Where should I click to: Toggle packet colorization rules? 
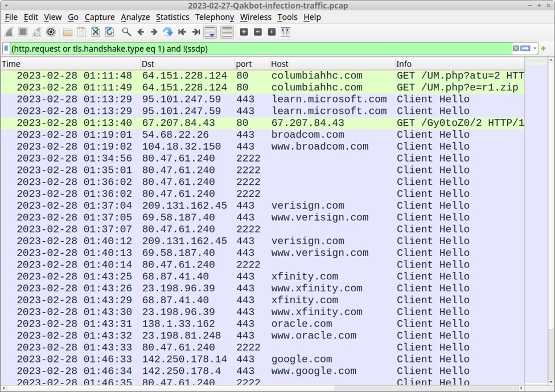click(227, 32)
